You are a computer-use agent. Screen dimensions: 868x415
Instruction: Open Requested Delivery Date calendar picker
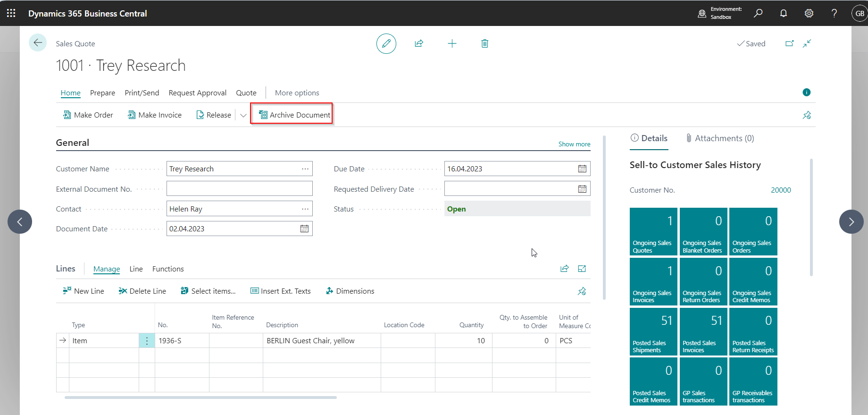tap(582, 189)
